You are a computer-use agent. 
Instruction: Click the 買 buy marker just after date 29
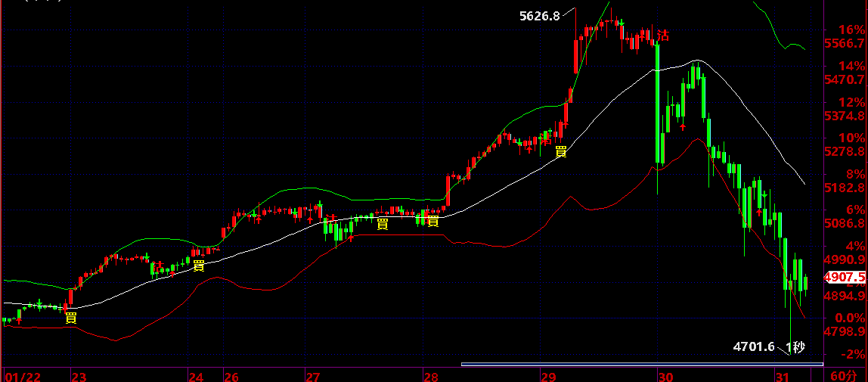[x=561, y=151]
